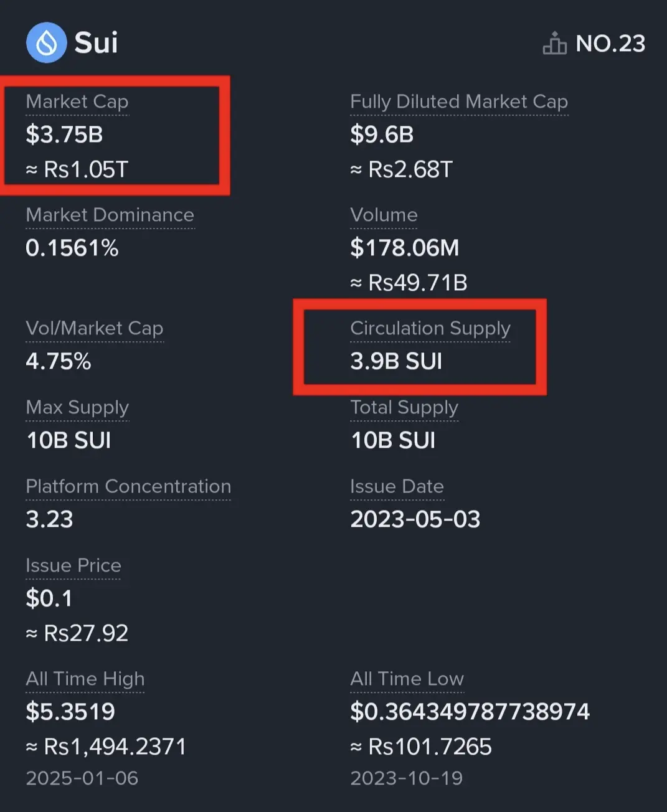Click the Sui droplet logo icon
Image resolution: width=667 pixels, height=812 pixels.
click(46, 42)
